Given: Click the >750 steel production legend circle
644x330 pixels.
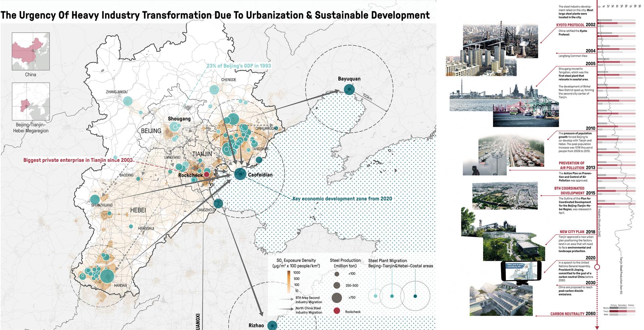Looking at the screenshot, I should pos(337,297).
